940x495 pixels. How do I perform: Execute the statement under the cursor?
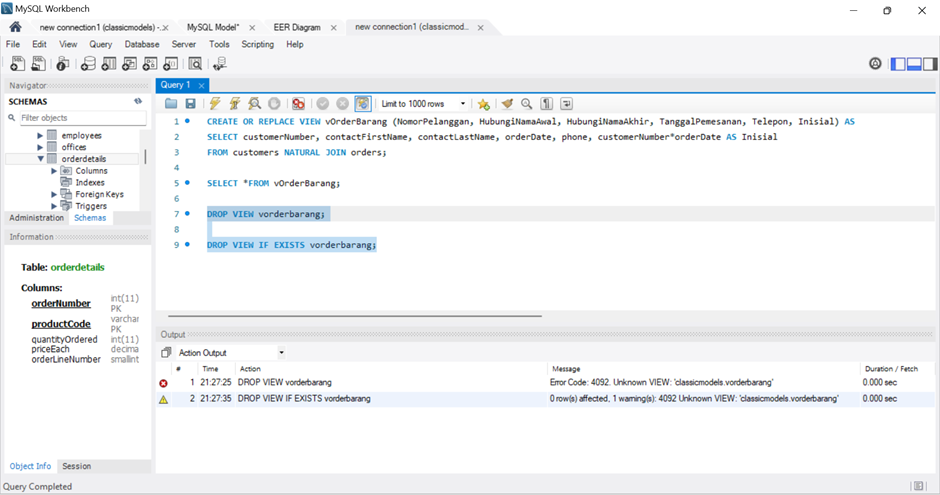coord(235,104)
